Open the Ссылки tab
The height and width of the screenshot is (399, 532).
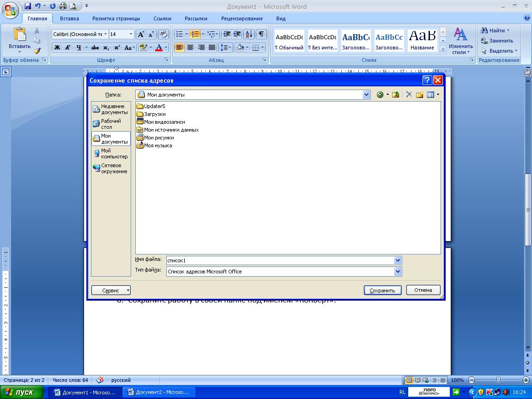pyautogui.click(x=162, y=18)
